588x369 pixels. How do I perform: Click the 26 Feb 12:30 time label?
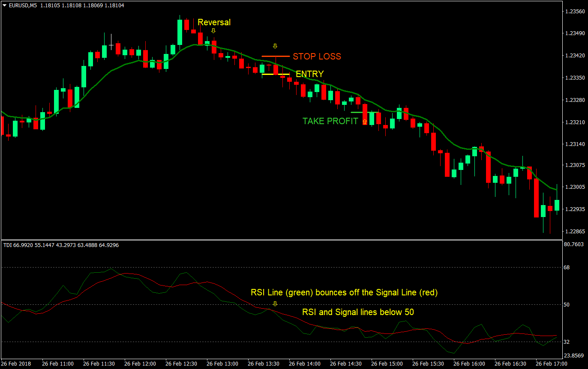pyautogui.click(x=181, y=364)
